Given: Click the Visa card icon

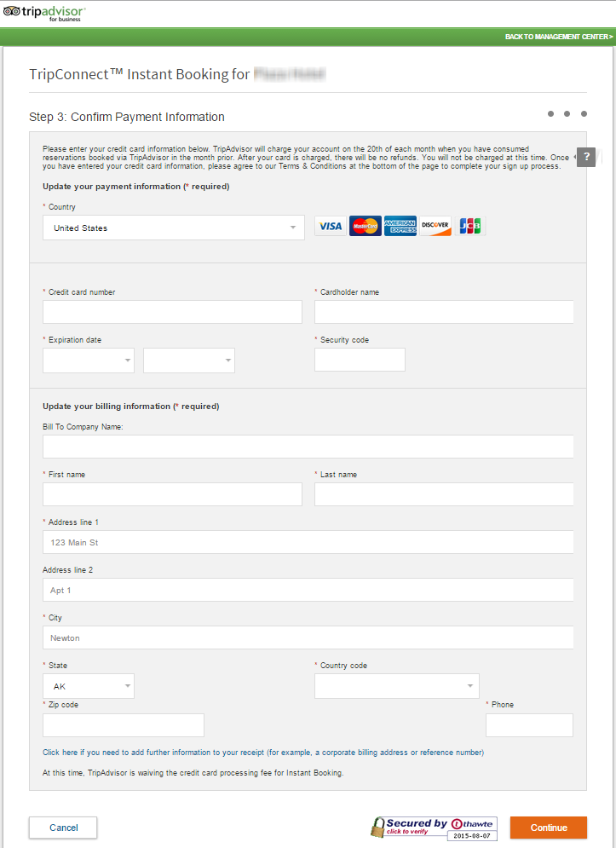Looking at the screenshot, I should pyautogui.click(x=330, y=226).
